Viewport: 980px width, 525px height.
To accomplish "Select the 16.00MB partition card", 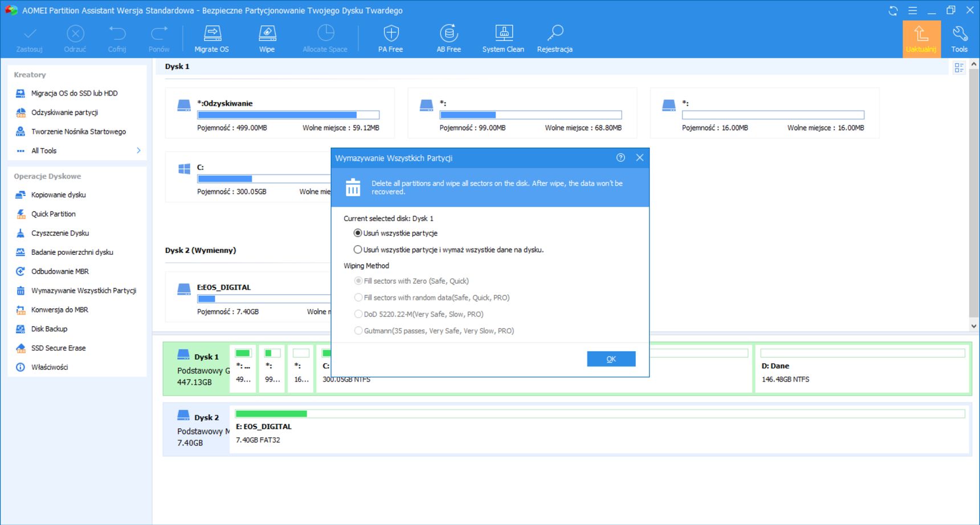I will pos(765,113).
